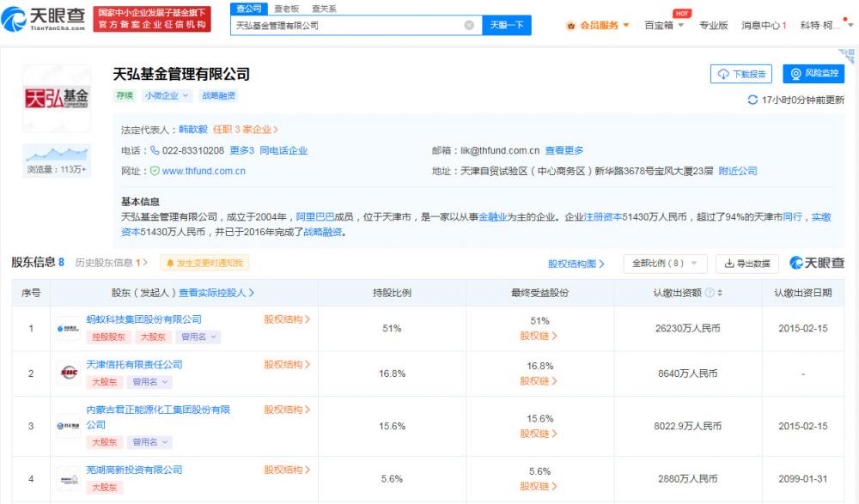Click the 查看实际控股人 link
Screen dimensions: 859x504
pos(216,293)
